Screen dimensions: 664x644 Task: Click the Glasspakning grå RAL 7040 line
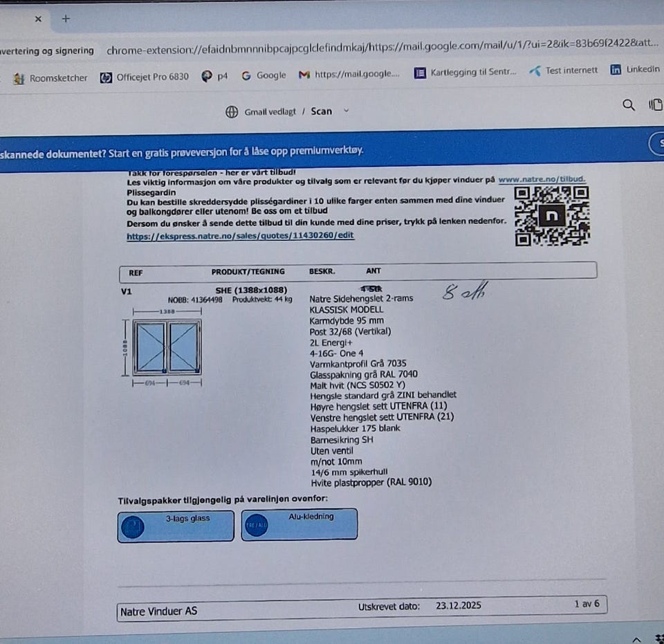(x=363, y=374)
